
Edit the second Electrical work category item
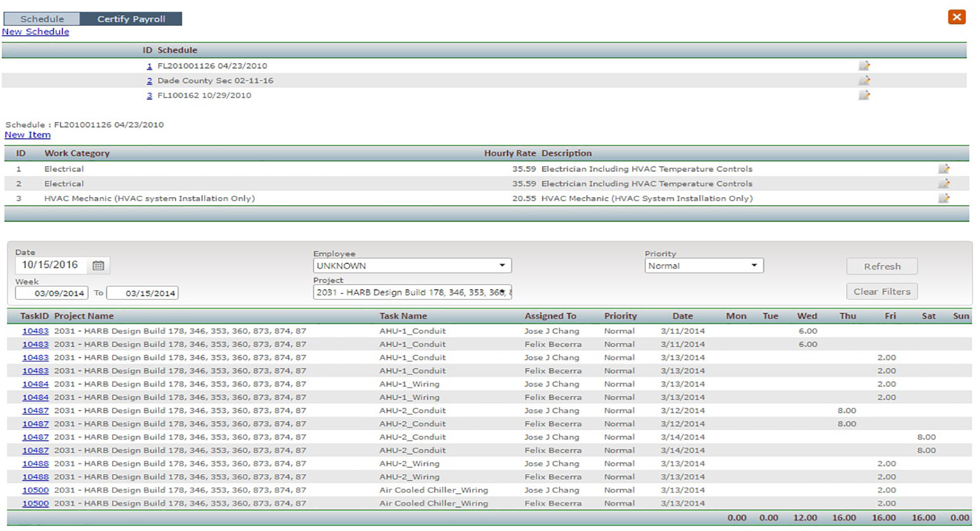[943, 184]
